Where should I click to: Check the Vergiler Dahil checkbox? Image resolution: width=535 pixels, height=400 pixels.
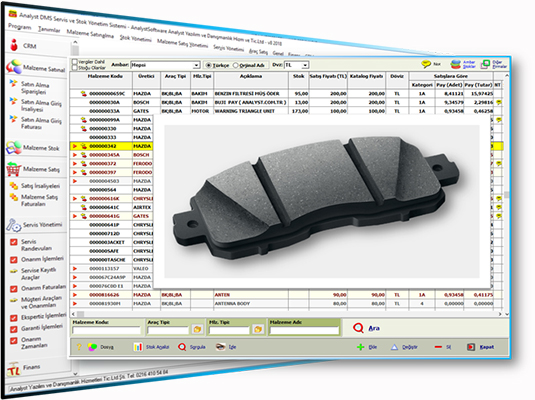tap(75, 62)
